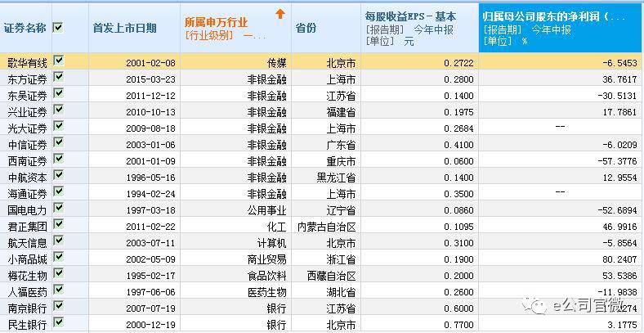Click the orange sort arrow icon

pyautogui.click(x=280, y=14)
